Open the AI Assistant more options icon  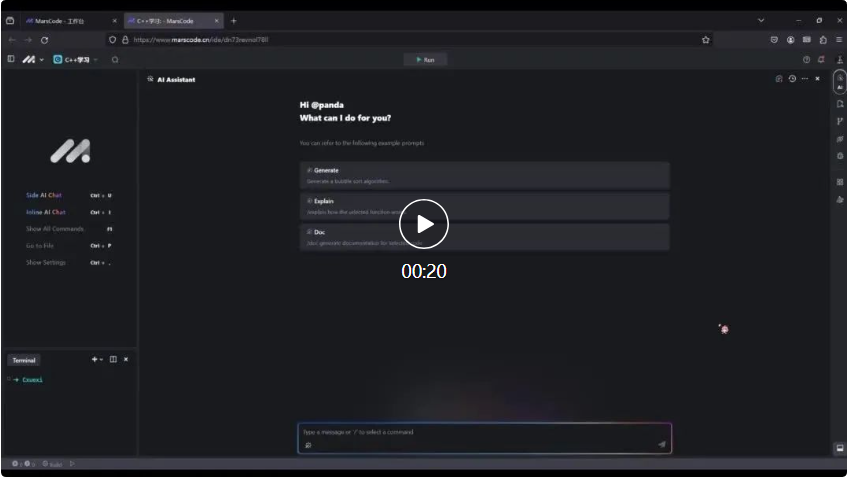point(804,79)
